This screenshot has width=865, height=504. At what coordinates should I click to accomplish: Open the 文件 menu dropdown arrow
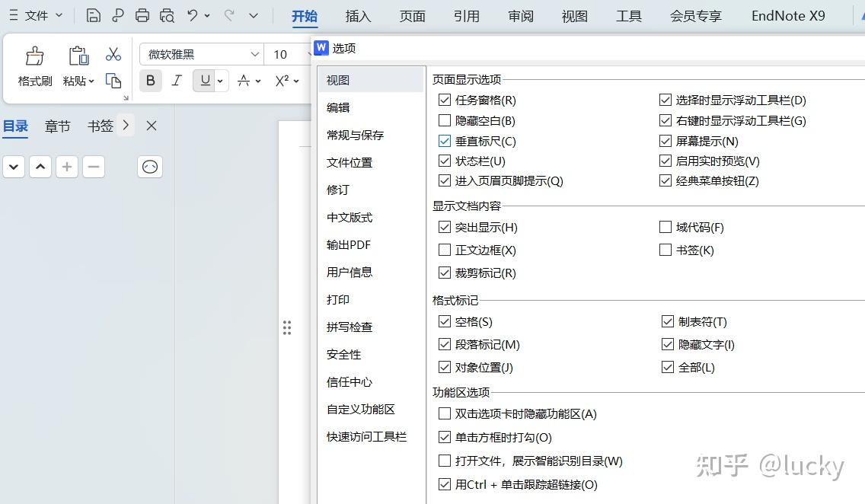(x=59, y=15)
